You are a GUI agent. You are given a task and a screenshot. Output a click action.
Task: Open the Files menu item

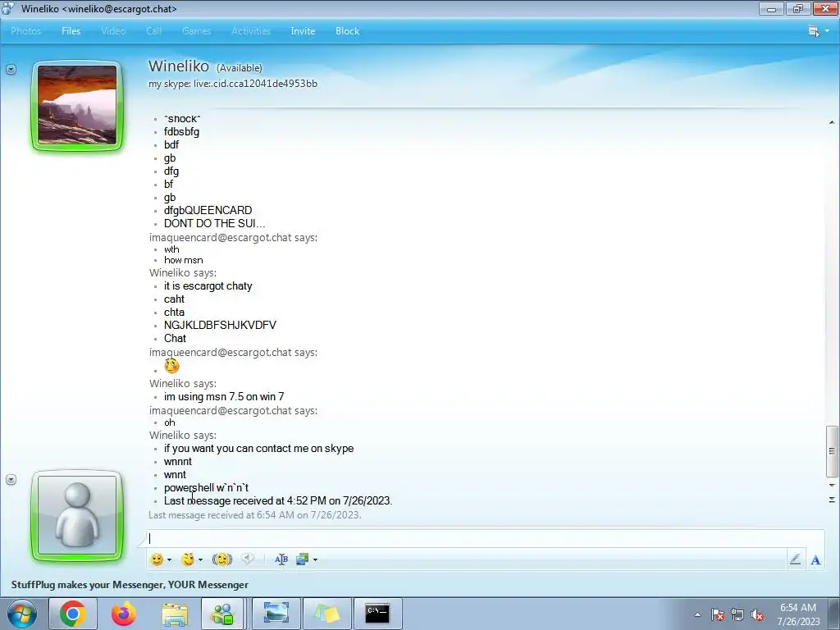[x=71, y=31]
